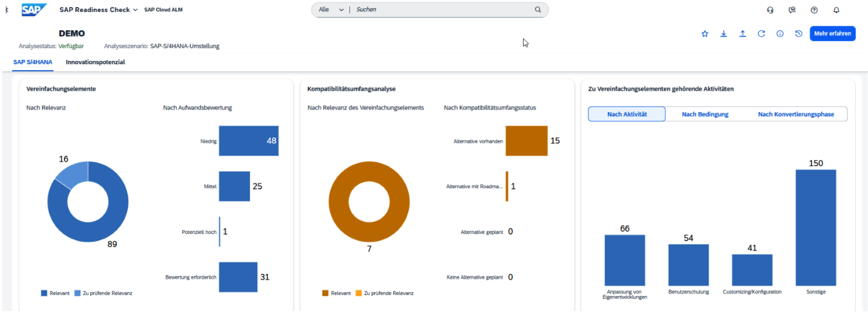Click the Customizing/Konfiguration bar showing 41

(752, 270)
